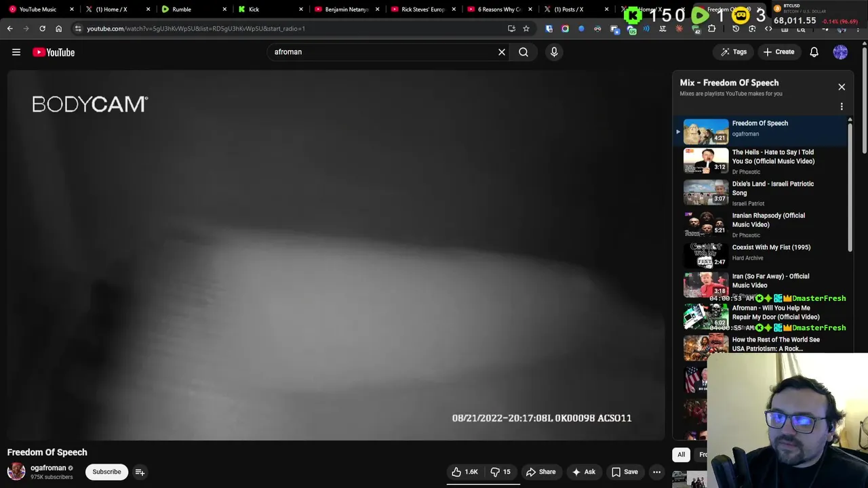
Task: Click the Share button
Action: pos(540,472)
